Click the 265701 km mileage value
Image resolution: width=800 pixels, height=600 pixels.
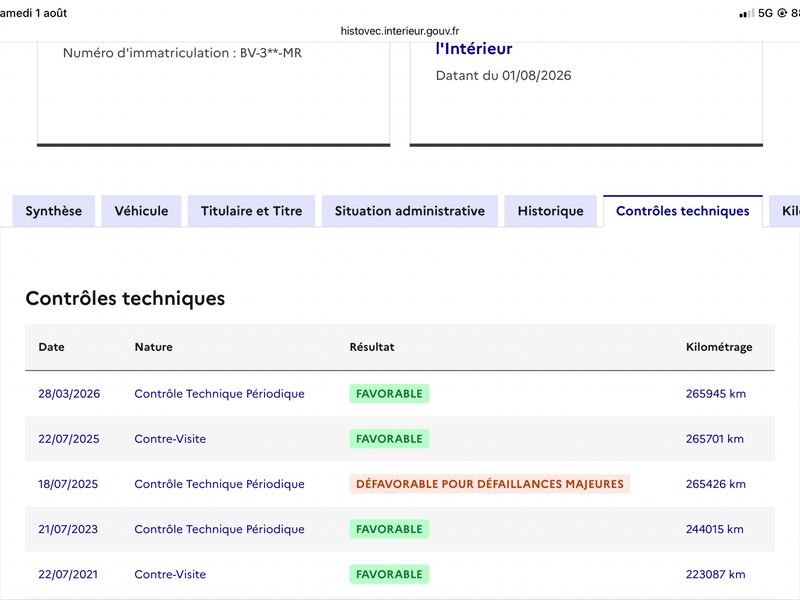tap(715, 439)
